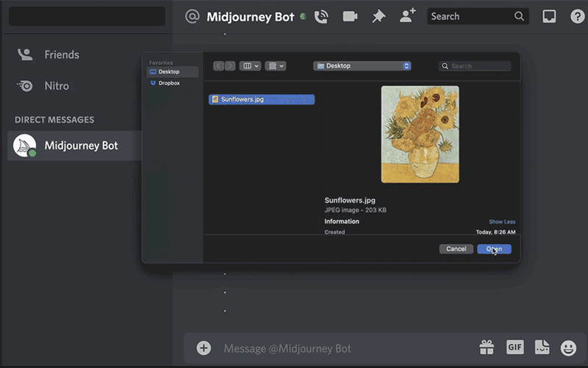Open the column view options dropdown
588x368 pixels.
(250, 66)
